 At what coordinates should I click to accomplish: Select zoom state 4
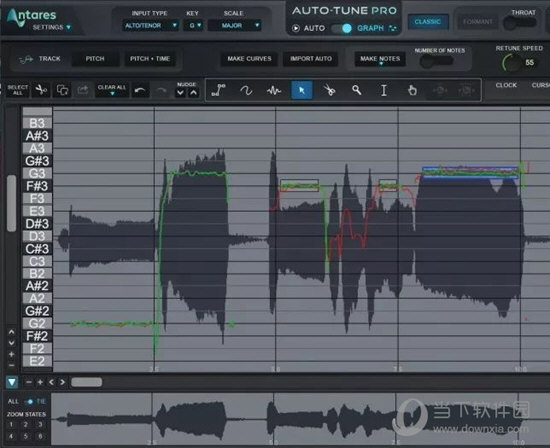click(x=11, y=436)
